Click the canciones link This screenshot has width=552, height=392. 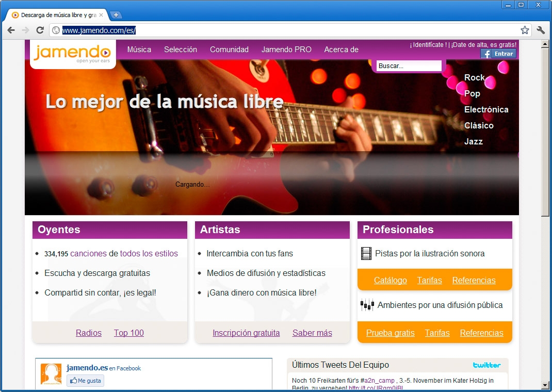pyautogui.click(x=88, y=253)
